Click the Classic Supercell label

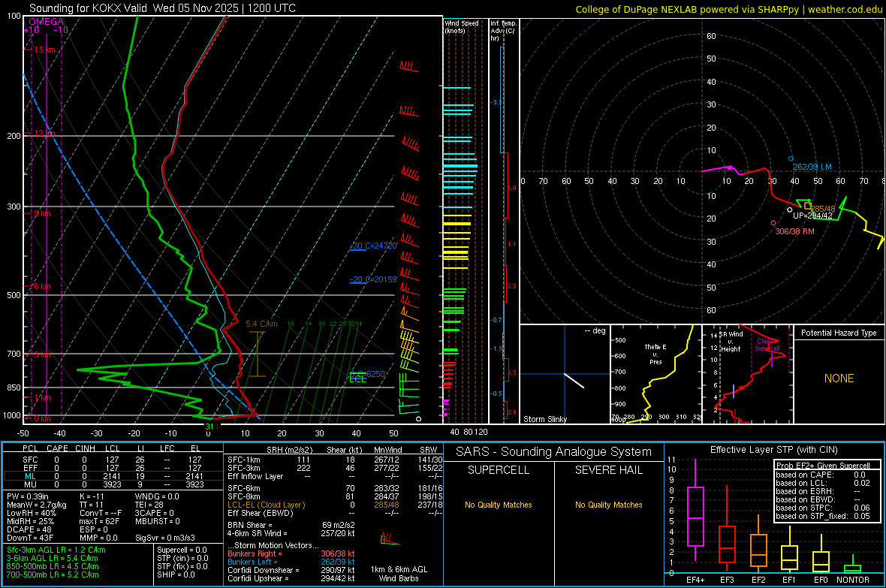click(767, 345)
